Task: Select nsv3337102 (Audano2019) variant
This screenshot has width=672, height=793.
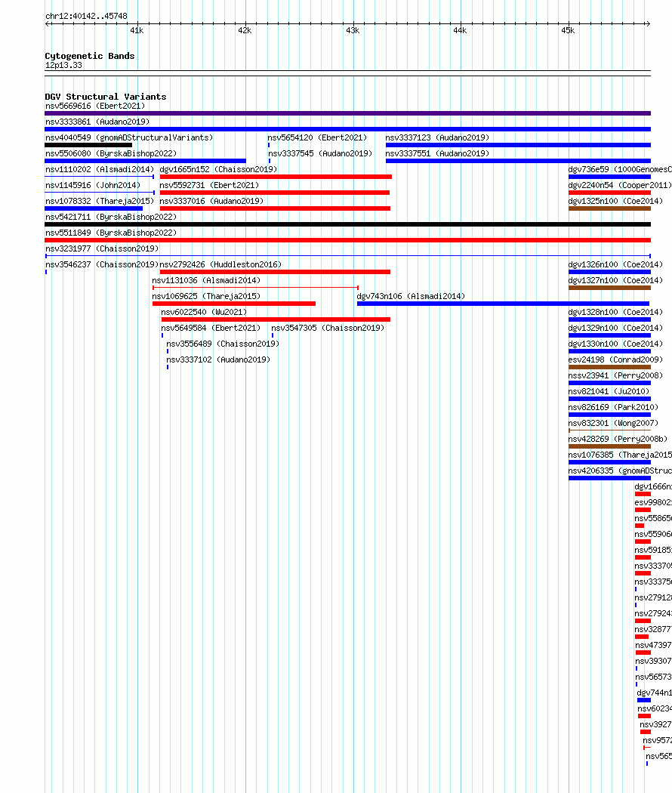Action: pos(218,359)
